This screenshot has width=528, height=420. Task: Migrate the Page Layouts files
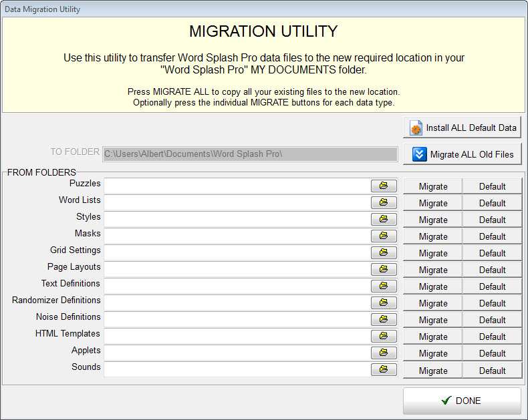pos(432,270)
